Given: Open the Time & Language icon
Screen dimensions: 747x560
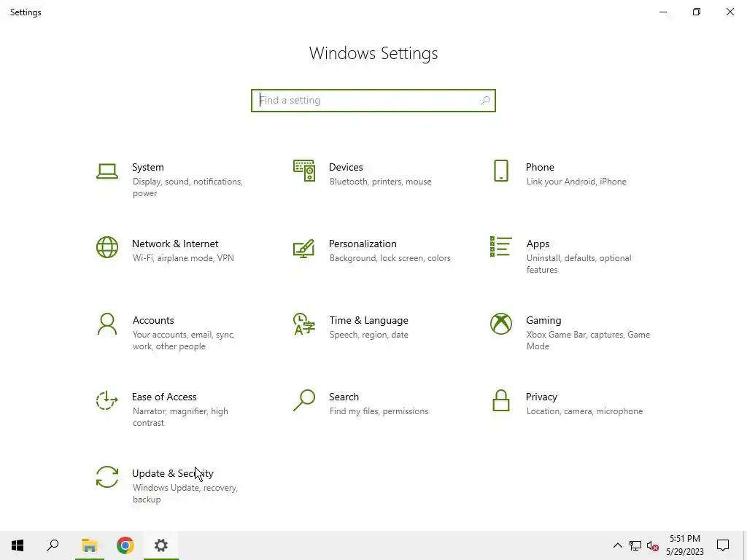Looking at the screenshot, I should (304, 324).
